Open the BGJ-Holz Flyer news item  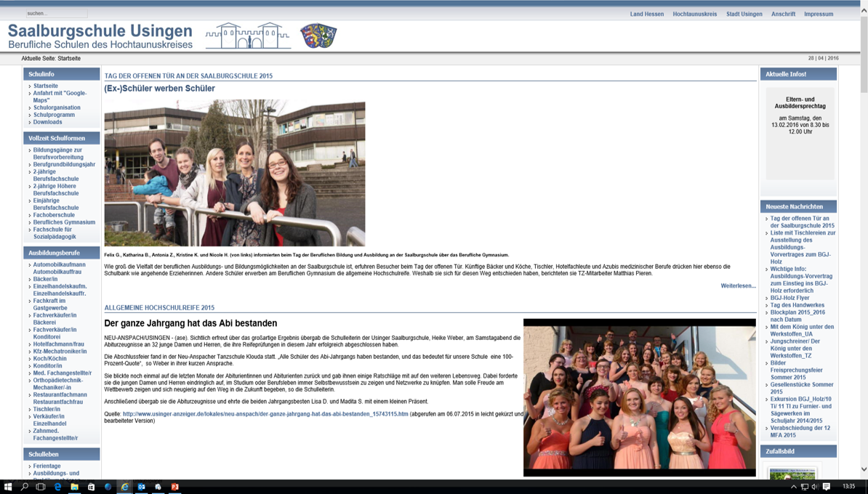[790, 298]
